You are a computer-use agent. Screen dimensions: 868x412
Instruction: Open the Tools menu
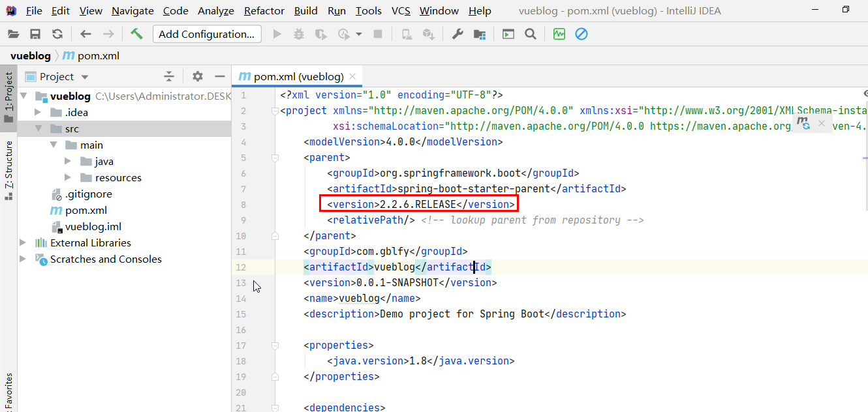point(369,10)
